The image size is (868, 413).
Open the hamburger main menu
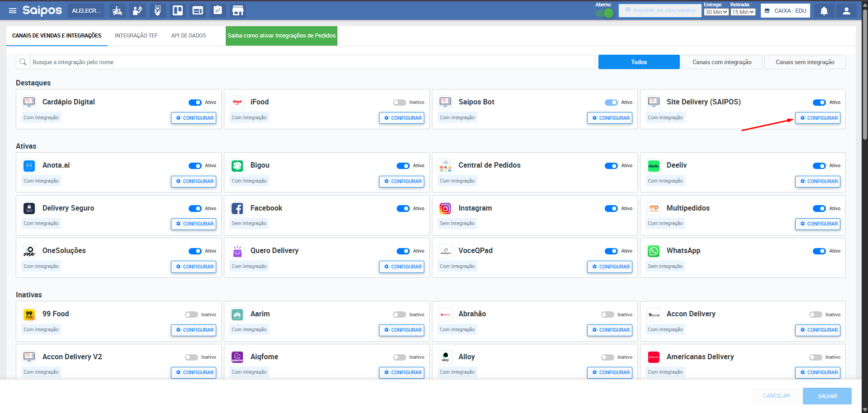click(x=13, y=10)
